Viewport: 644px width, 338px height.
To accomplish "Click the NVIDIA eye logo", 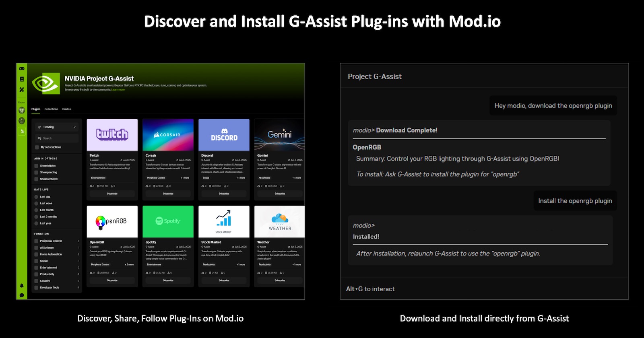I will pos(45,83).
